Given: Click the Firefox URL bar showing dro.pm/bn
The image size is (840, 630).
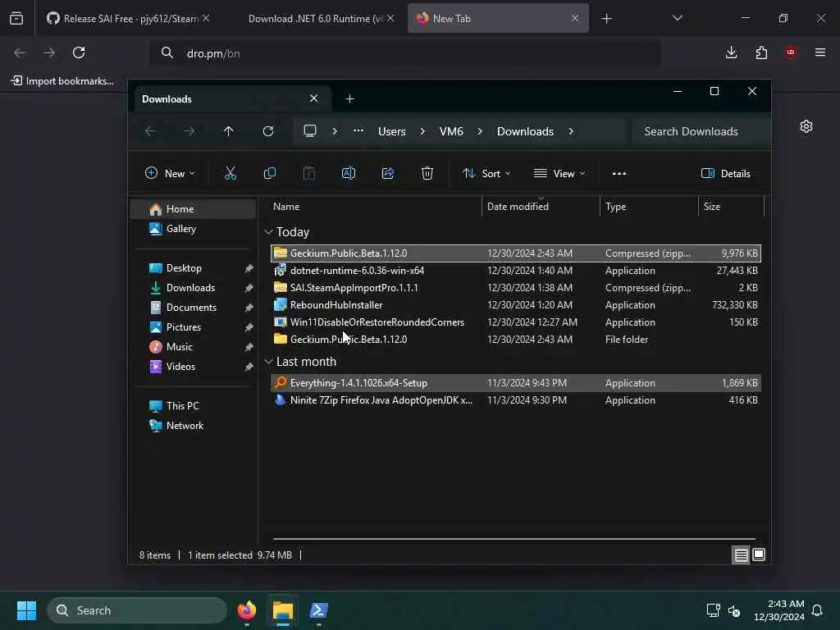Looking at the screenshot, I should click(405, 53).
